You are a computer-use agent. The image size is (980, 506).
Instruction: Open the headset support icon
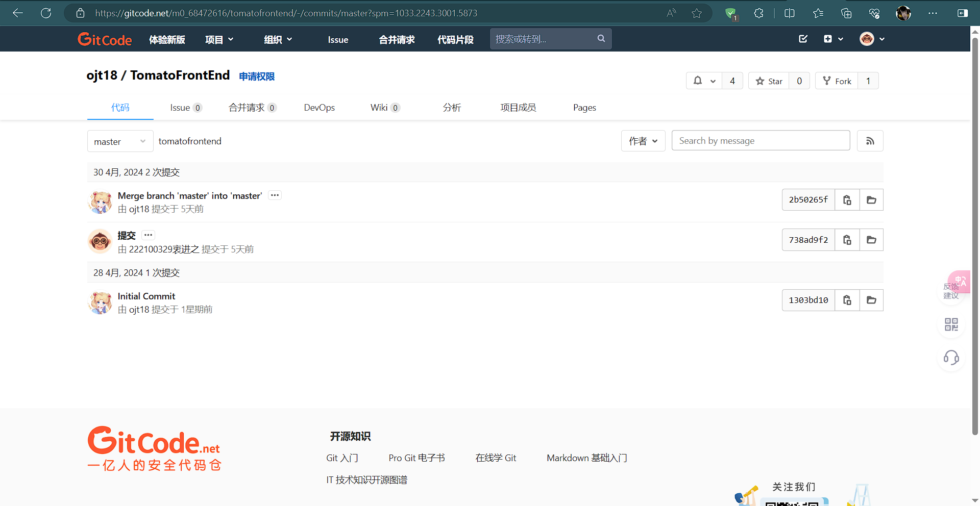[x=950, y=358]
